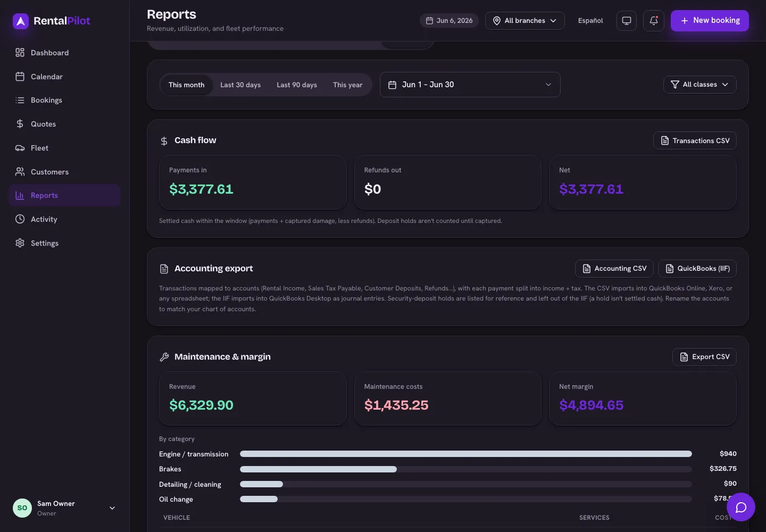The width and height of the screenshot is (766, 532).
Task: Click the Detailing / cleaning category bar
Action: (466, 484)
